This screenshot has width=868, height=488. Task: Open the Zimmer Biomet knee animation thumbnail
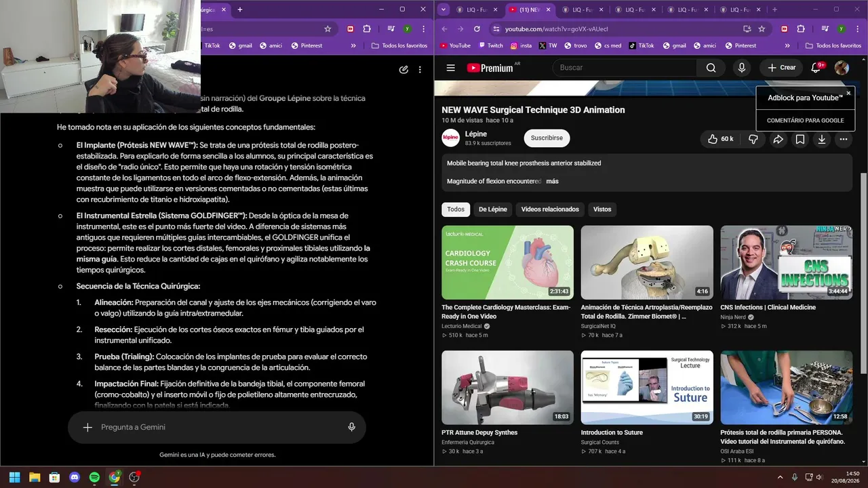coord(647,262)
